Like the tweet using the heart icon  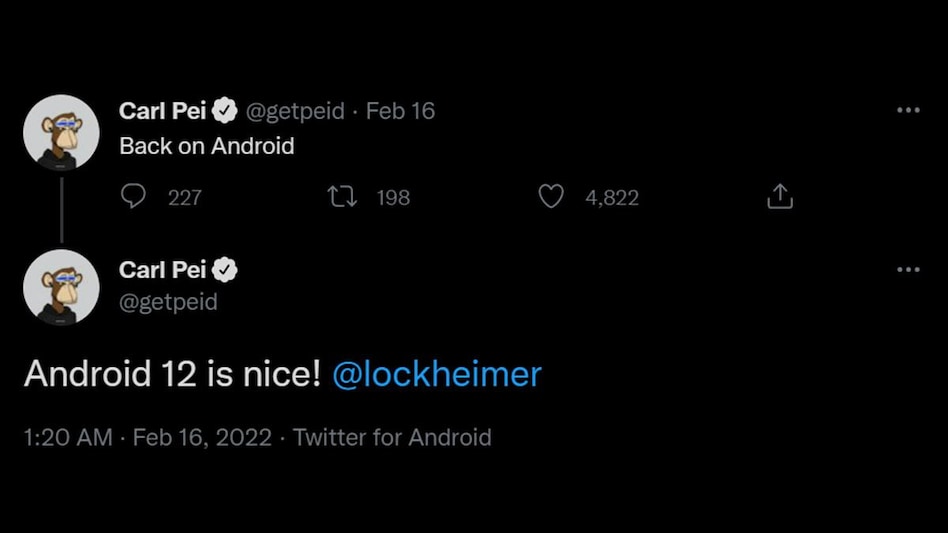[551, 197]
